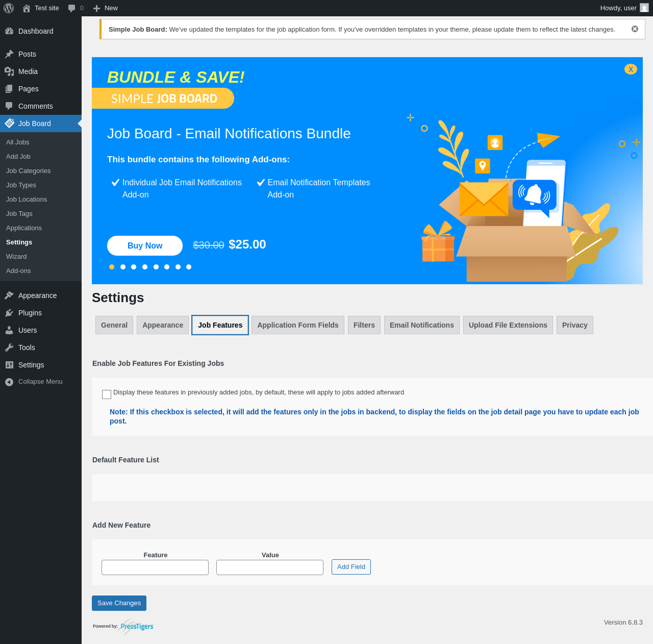Save Changes to job features
Screen dimensions: 653x644
coord(119,603)
